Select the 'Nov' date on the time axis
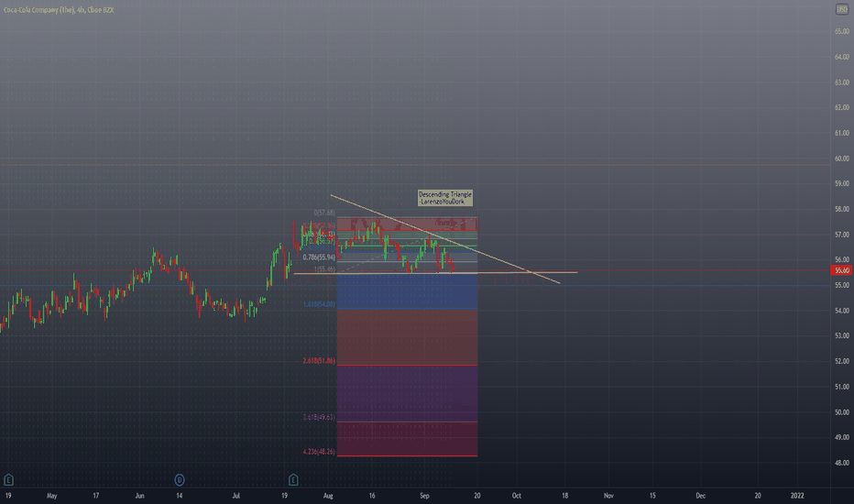 (608, 495)
